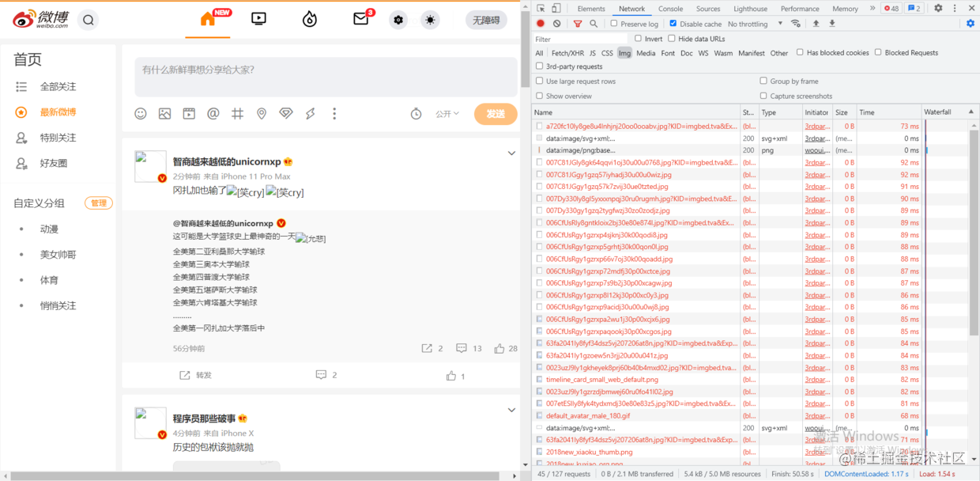Image resolution: width=980 pixels, height=481 pixels.
Task: Mention a user with the @ icon
Action: coord(213,114)
